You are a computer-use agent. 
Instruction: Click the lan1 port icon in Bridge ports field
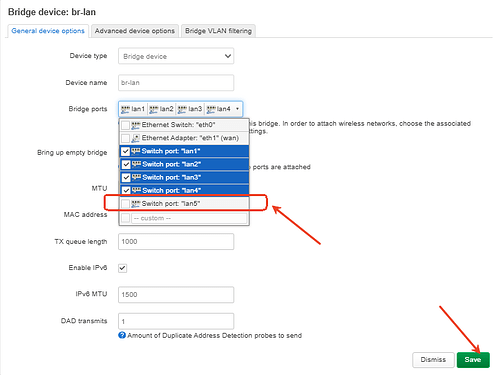pos(125,109)
